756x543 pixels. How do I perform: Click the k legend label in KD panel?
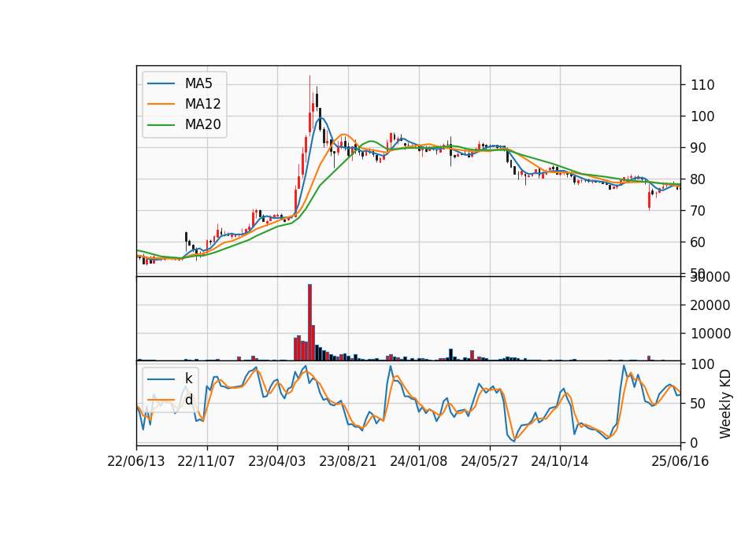pyautogui.click(x=188, y=379)
